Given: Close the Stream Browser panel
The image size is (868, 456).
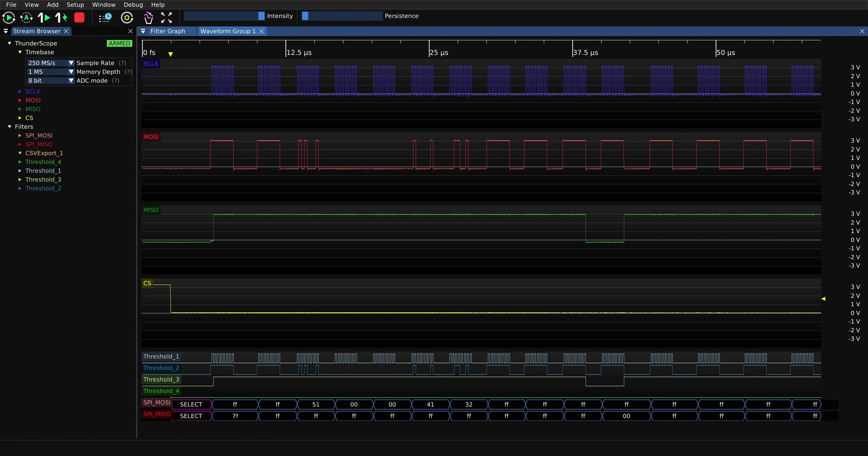Looking at the screenshot, I should tap(131, 31).
